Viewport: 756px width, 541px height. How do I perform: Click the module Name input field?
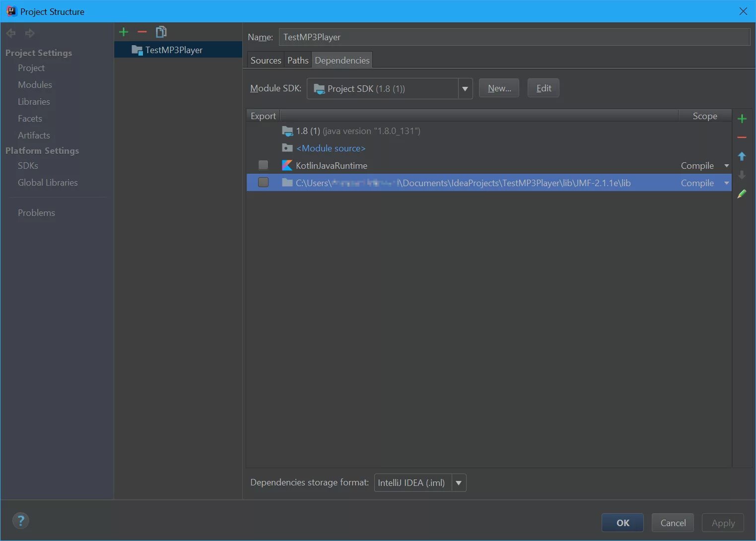514,37
